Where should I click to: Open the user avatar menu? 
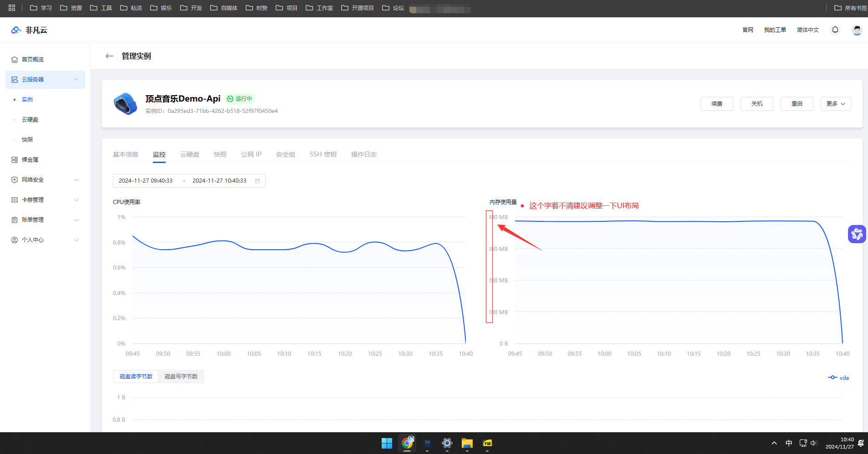click(x=857, y=30)
